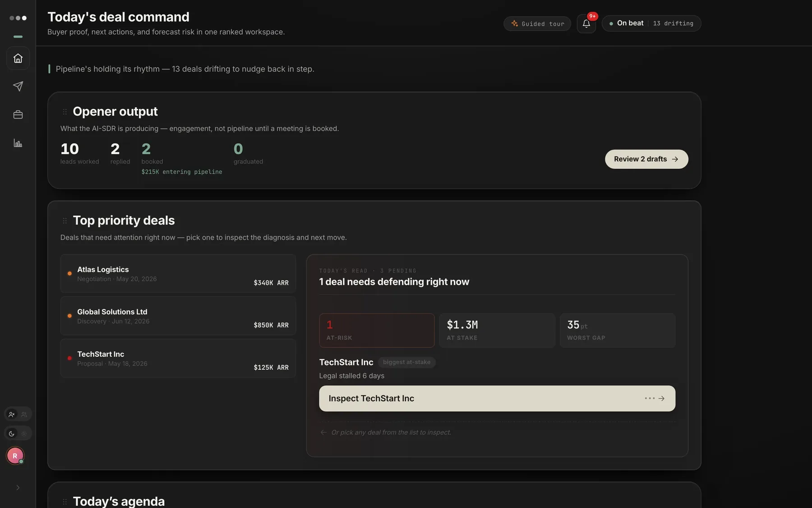Click the '$125K ARR' value

(271, 368)
